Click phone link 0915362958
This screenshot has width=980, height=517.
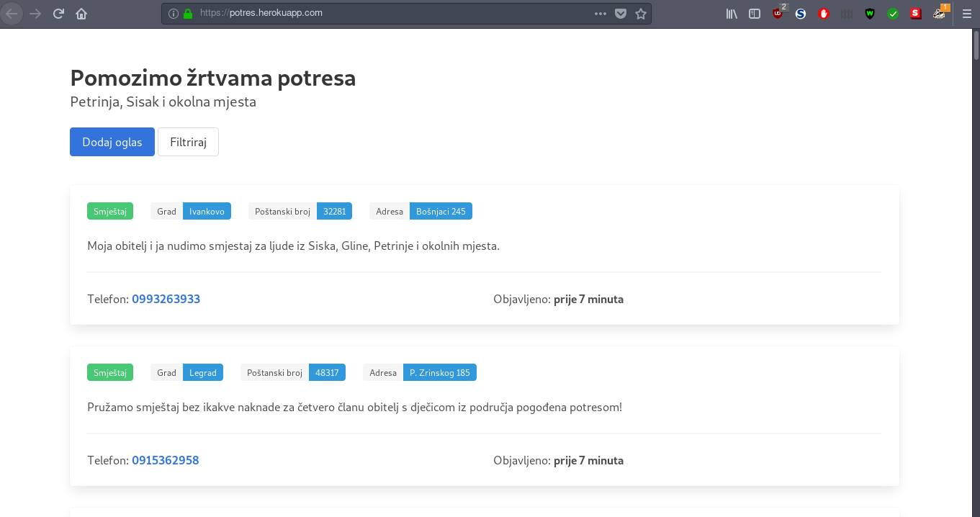165,460
